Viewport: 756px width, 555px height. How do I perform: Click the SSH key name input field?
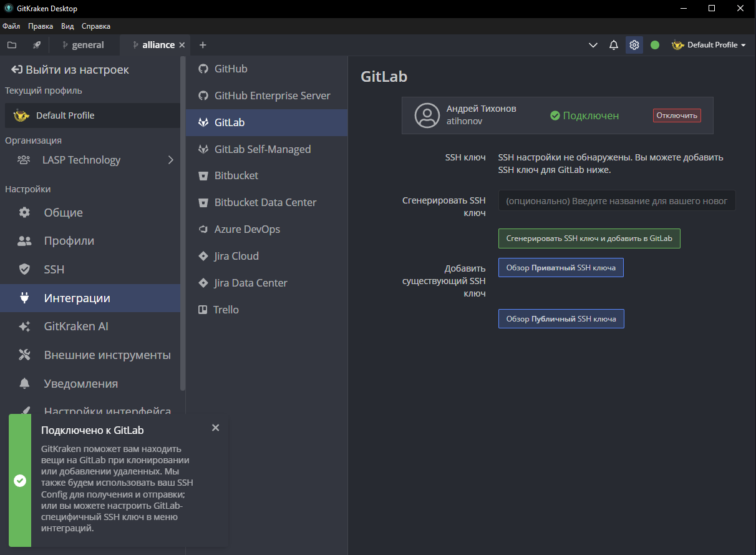pyautogui.click(x=616, y=200)
